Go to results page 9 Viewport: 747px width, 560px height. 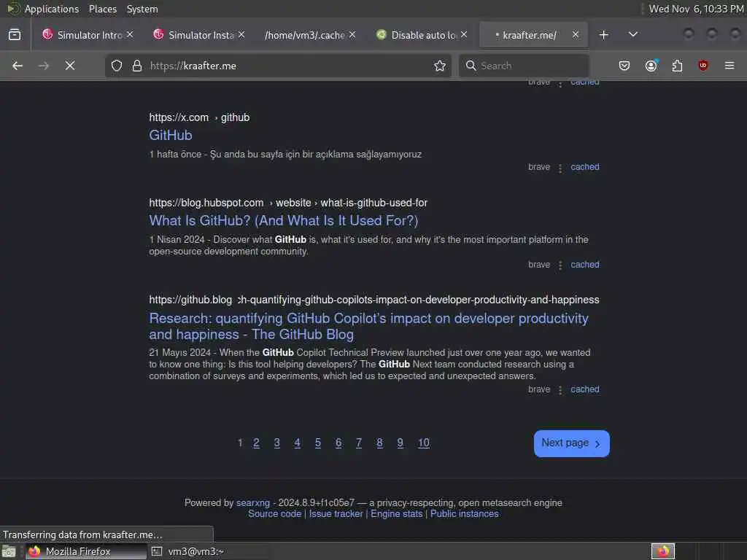point(400,443)
